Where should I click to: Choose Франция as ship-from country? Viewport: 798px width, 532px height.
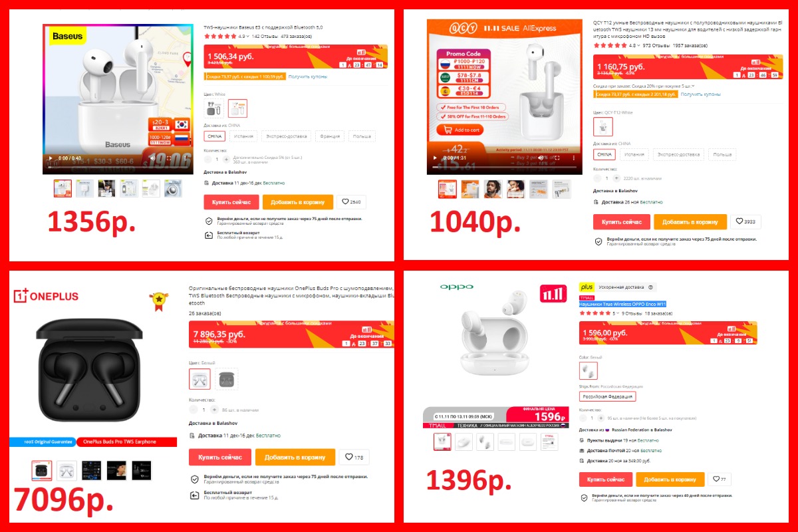click(x=329, y=136)
